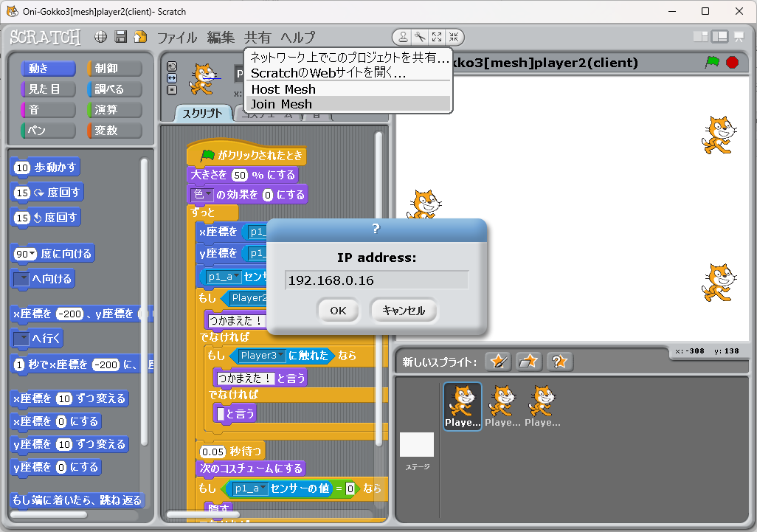Select the Shrink sprite tool
Viewport: 757px width, 532px height.
pyautogui.click(x=454, y=37)
